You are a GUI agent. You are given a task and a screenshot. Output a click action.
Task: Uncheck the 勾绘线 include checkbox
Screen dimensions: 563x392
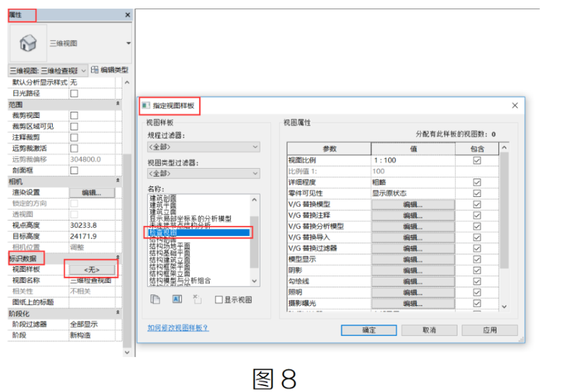tap(477, 281)
